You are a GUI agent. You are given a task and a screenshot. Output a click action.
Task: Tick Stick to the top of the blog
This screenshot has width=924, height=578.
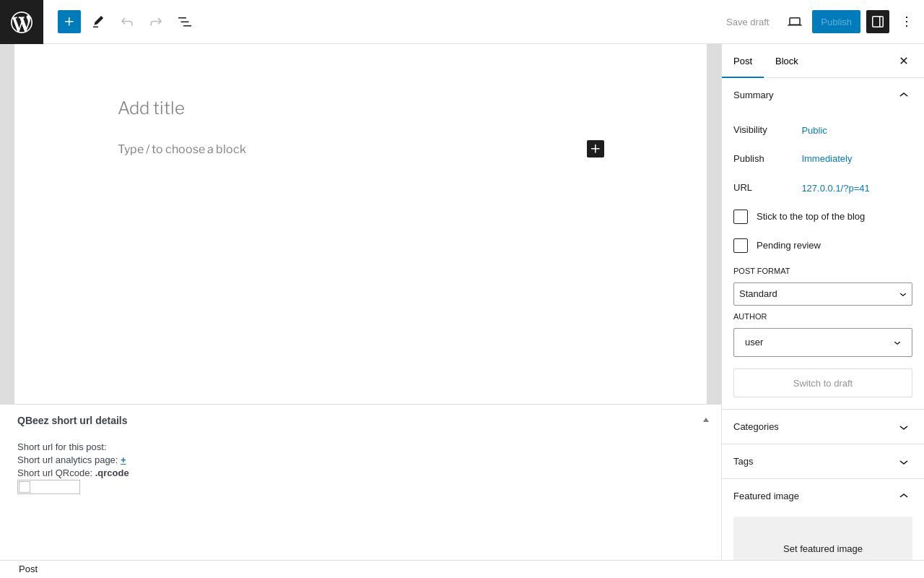(741, 217)
